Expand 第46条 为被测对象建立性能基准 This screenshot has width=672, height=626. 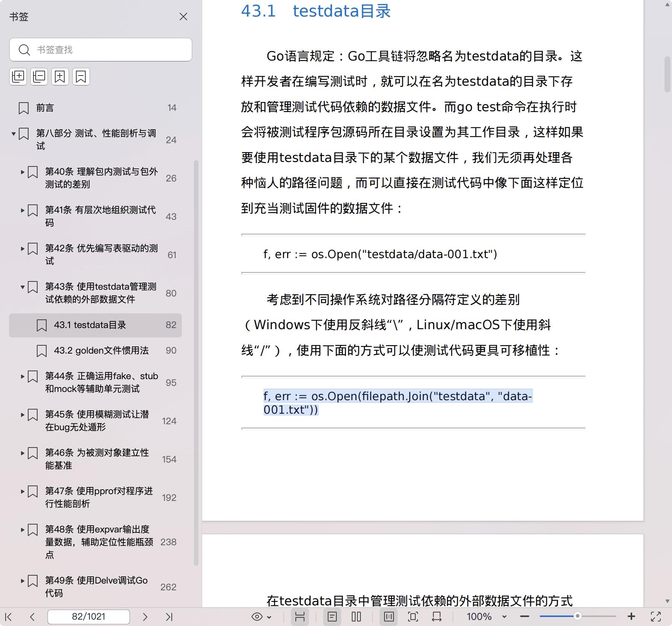(x=23, y=453)
